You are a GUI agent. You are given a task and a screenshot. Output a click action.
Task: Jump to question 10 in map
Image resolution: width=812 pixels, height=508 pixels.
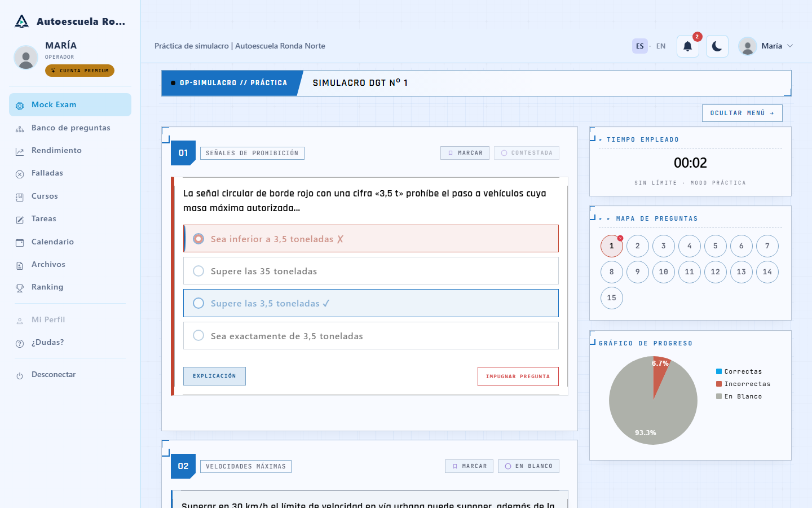coord(664,272)
